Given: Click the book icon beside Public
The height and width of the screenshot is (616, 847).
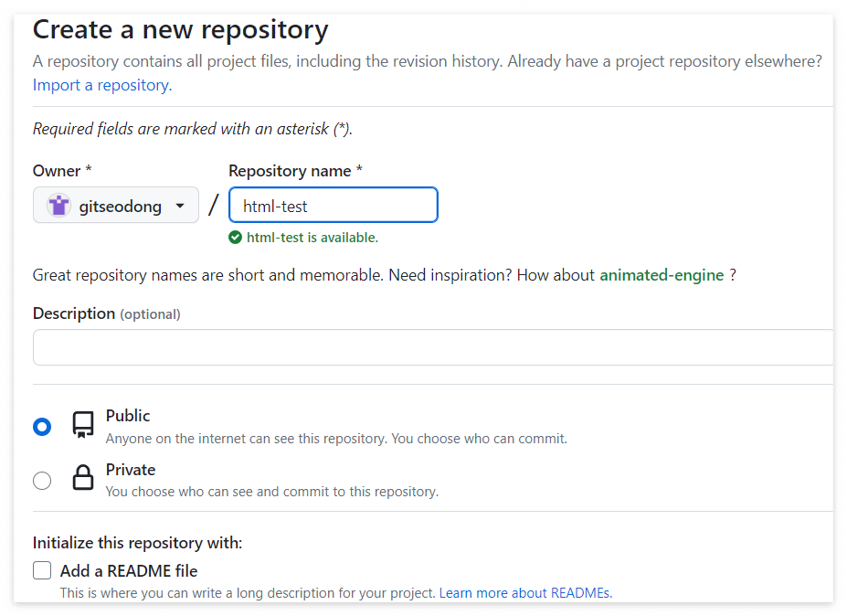Looking at the screenshot, I should tap(82, 424).
